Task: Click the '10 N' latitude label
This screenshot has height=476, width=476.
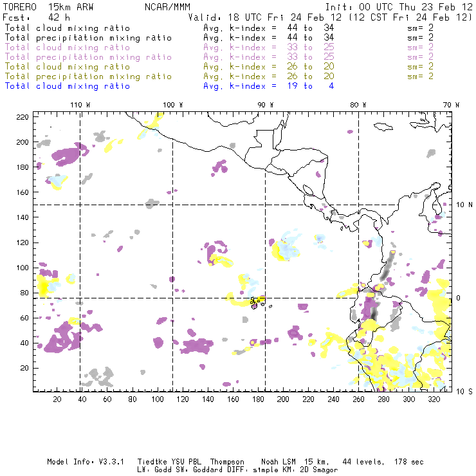Action: (x=464, y=205)
